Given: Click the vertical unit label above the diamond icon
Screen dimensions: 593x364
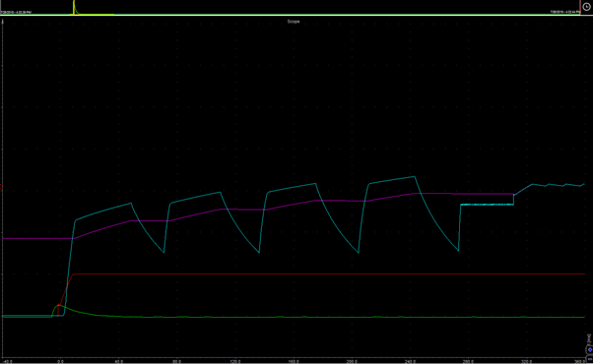Looking at the screenshot, I should (588, 338).
